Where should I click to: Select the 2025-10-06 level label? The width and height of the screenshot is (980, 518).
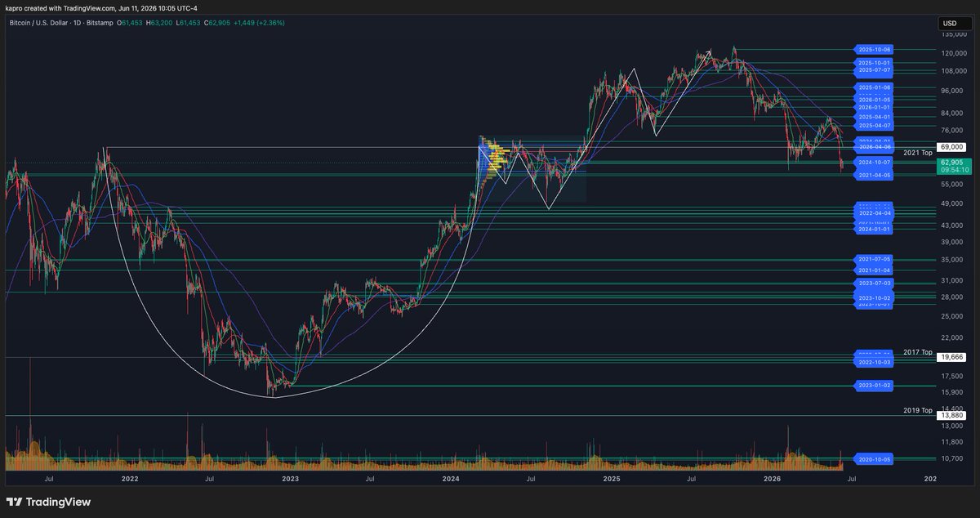click(875, 49)
